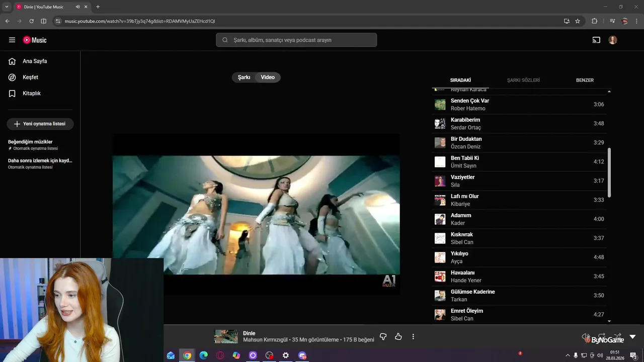This screenshot has height=362, width=644.
Task: Focus the song search field
Action: click(x=296, y=40)
